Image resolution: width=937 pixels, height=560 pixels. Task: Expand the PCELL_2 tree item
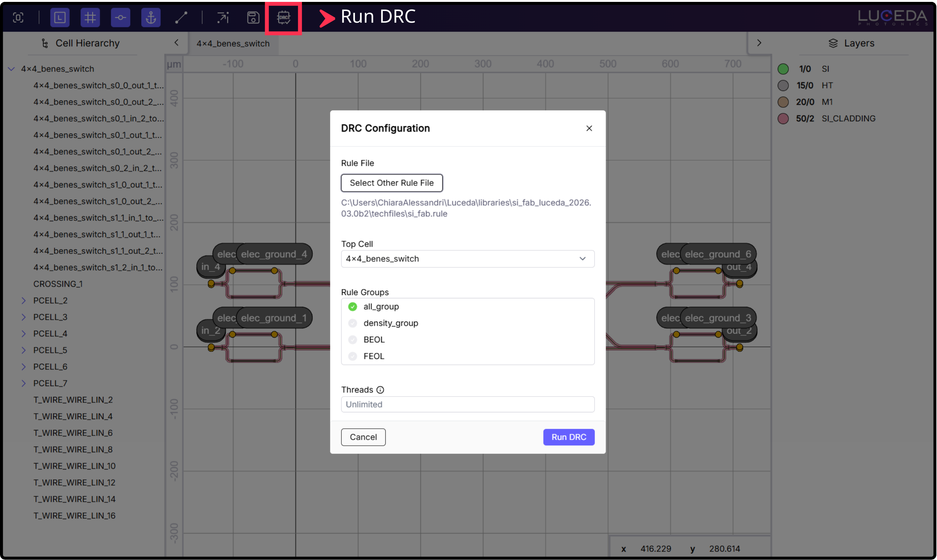click(x=23, y=300)
